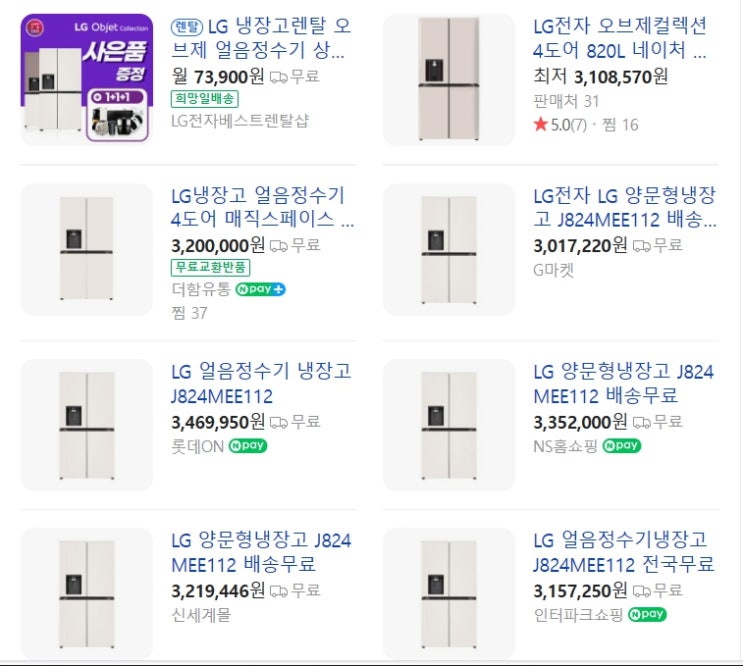
Task: Click the 무료교환반품 green tag
Action: pos(210,267)
